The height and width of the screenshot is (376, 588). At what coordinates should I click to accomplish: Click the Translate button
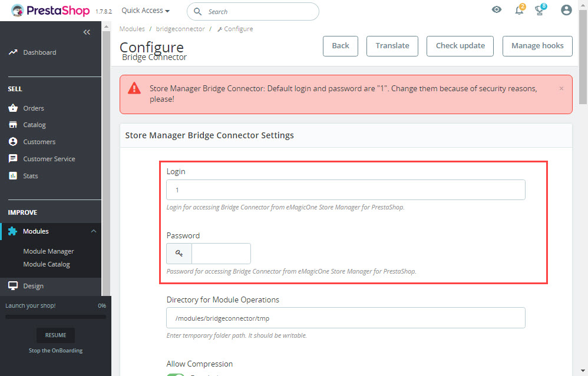coord(392,46)
